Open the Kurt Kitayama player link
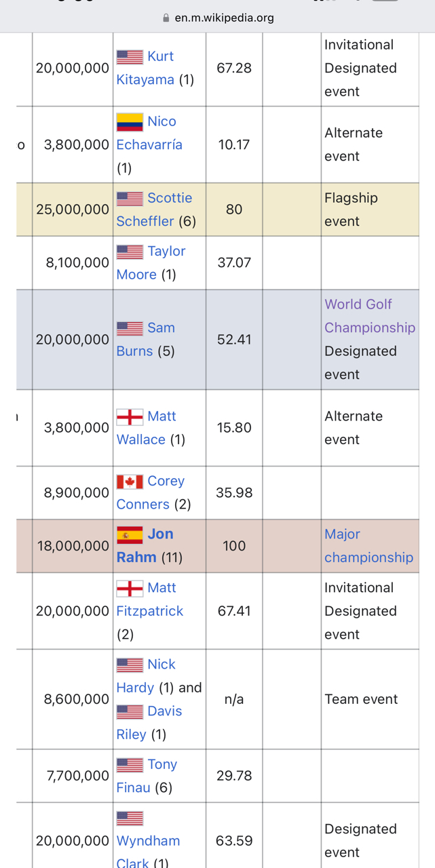 point(146,68)
